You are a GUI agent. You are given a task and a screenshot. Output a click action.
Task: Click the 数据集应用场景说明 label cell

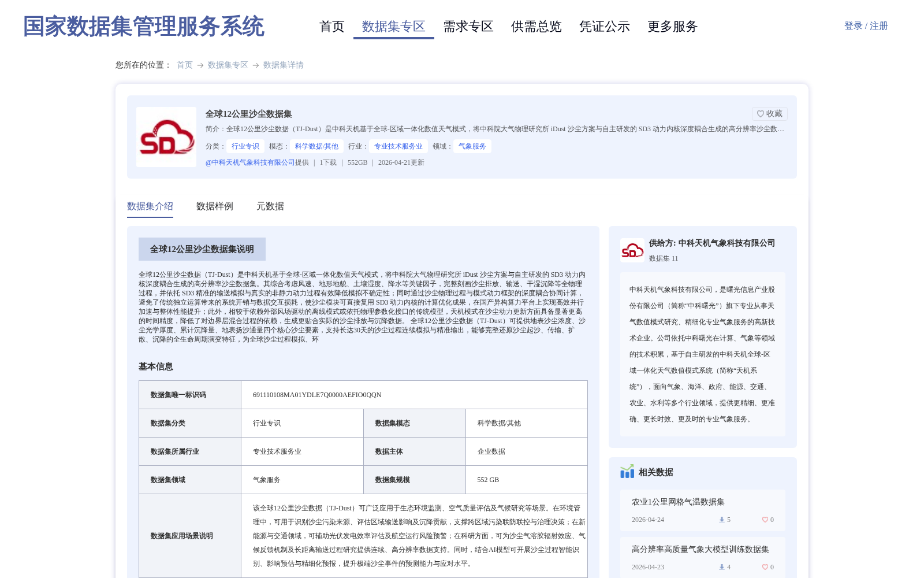(190, 536)
